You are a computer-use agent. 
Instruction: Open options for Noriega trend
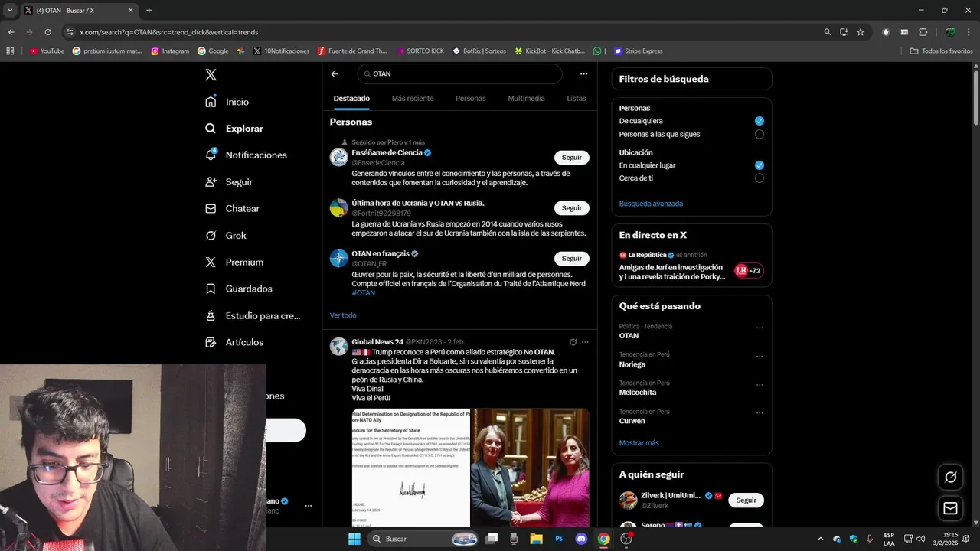click(759, 357)
